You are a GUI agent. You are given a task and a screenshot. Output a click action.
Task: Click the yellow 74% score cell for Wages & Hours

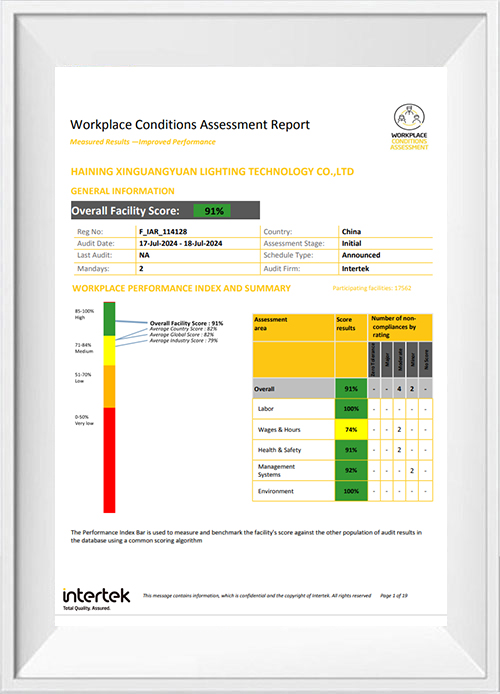pyautogui.click(x=351, y=429)
